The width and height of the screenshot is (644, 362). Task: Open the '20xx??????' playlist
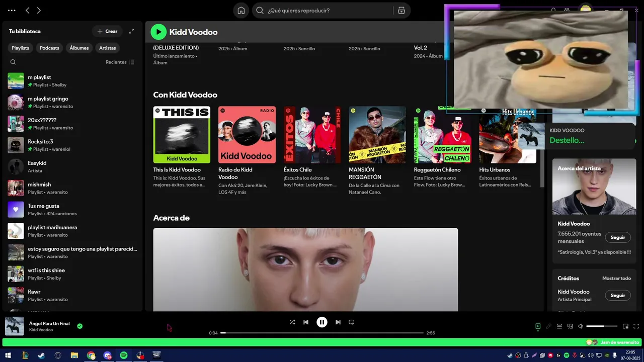coord(72,124)
